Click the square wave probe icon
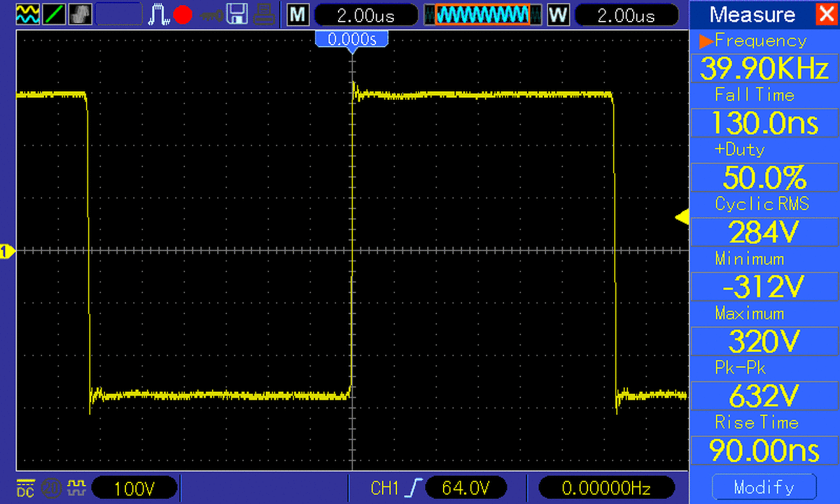Image resolution: width=840 pixels, height=504 pixels. [77, 487]
